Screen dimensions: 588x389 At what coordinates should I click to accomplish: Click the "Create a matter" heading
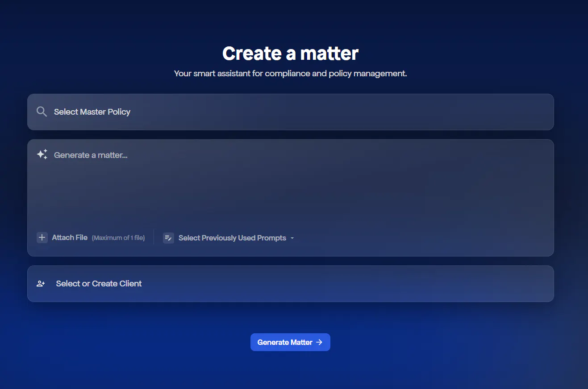coord(291,53)
